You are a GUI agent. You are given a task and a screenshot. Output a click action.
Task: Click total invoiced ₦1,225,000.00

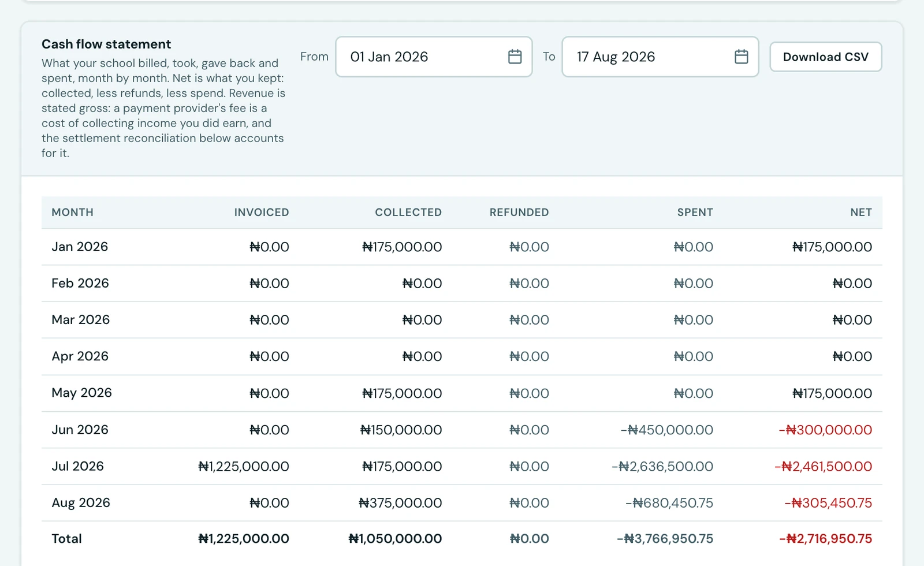(x=244, y=539)
